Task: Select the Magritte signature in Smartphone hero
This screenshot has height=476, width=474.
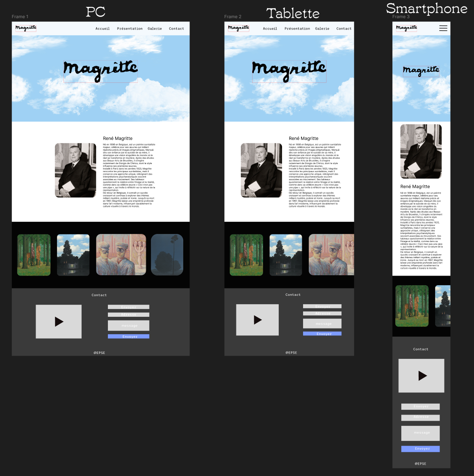Action: click(421, 72)
